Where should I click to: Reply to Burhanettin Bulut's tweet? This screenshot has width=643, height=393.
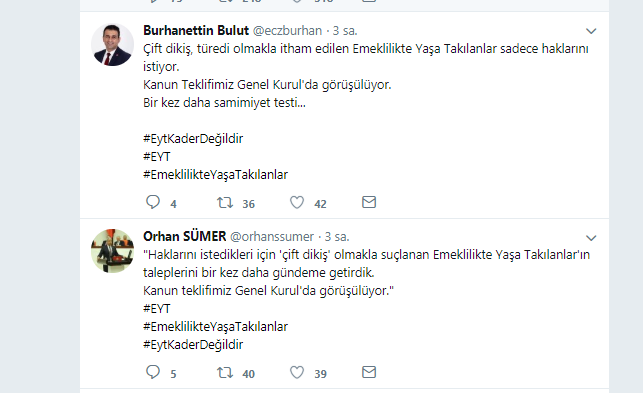coord(153,202)
